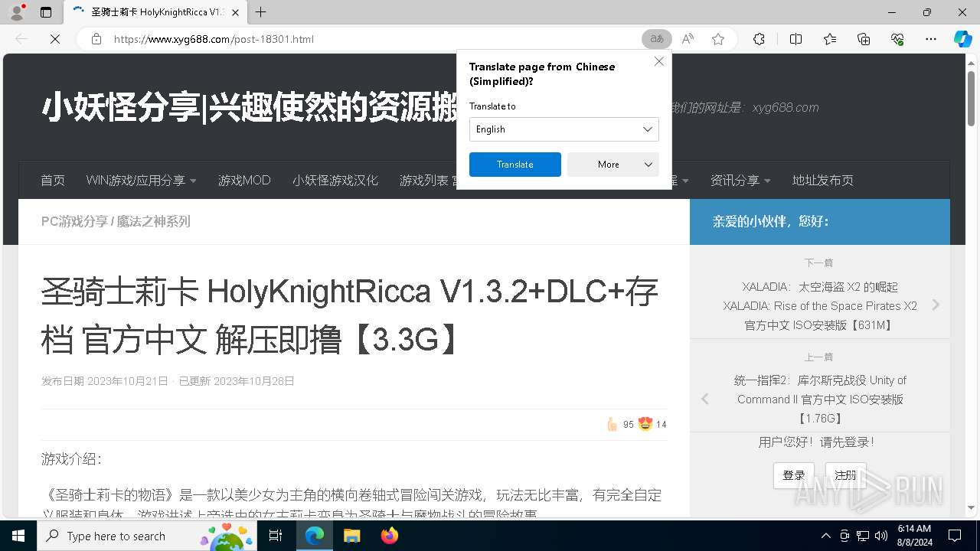Open 小妖怪游戏汉化 menu item
Viewport: 980px width, 551px height.
coord(335,181)
